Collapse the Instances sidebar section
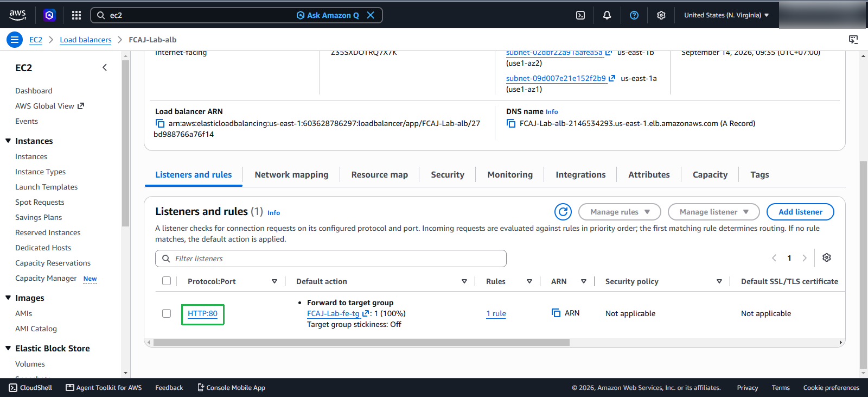This screenshot has height=397, width=868. [x=8, y=141]
